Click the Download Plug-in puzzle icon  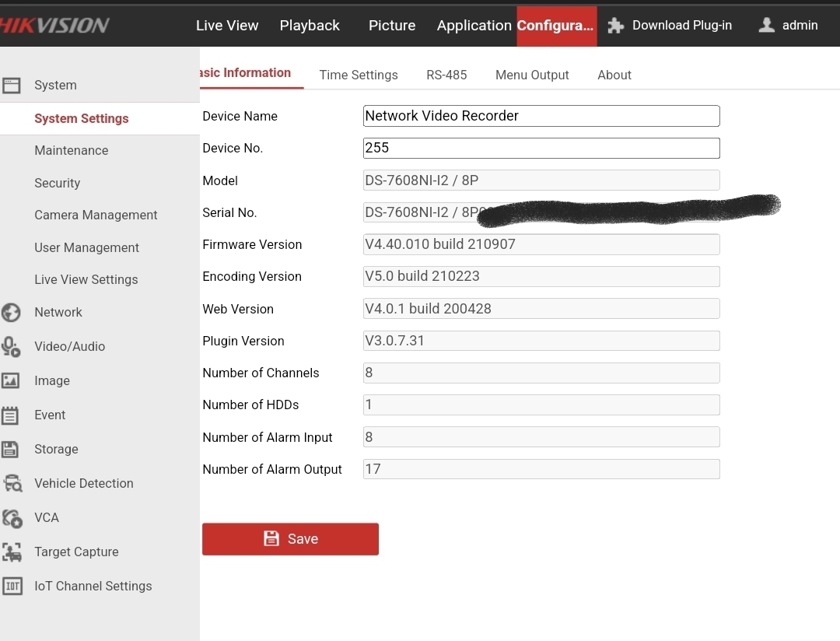[x=616, y=26]
